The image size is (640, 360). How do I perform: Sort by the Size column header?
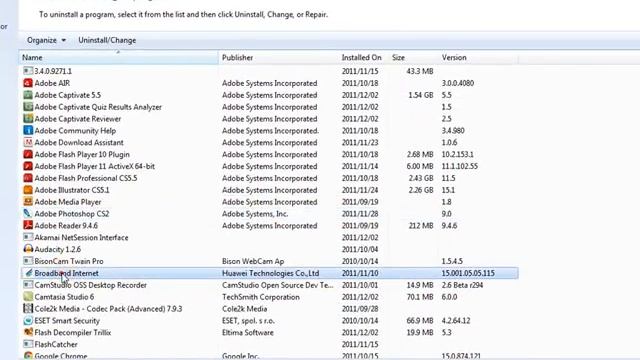click(x=413, y=58)
